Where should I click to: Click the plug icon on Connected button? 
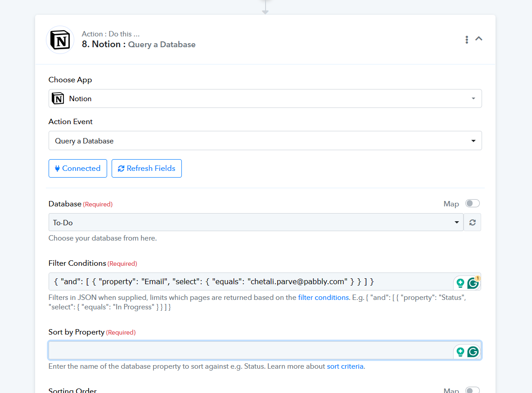pyautogui.click(x=57, y=169)
